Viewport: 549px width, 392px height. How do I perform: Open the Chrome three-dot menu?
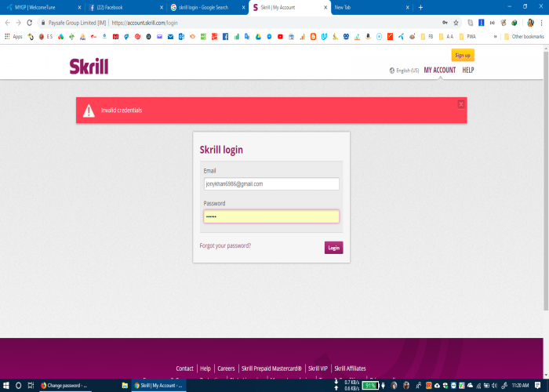point(541,23)
